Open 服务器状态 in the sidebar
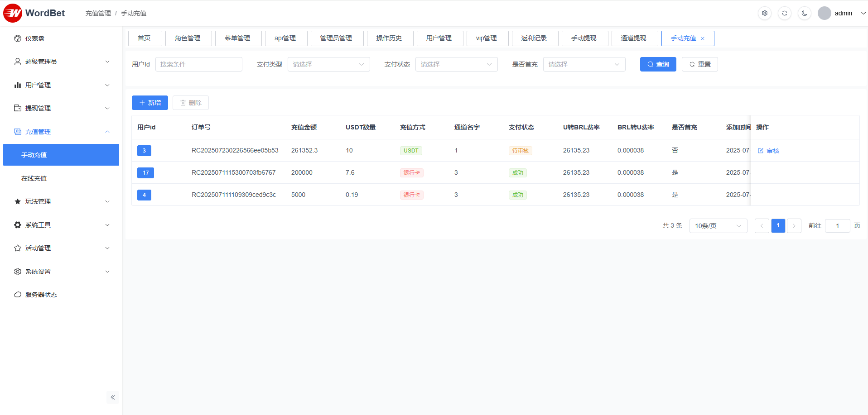This screenshot has height=415, width=868. 41,295
